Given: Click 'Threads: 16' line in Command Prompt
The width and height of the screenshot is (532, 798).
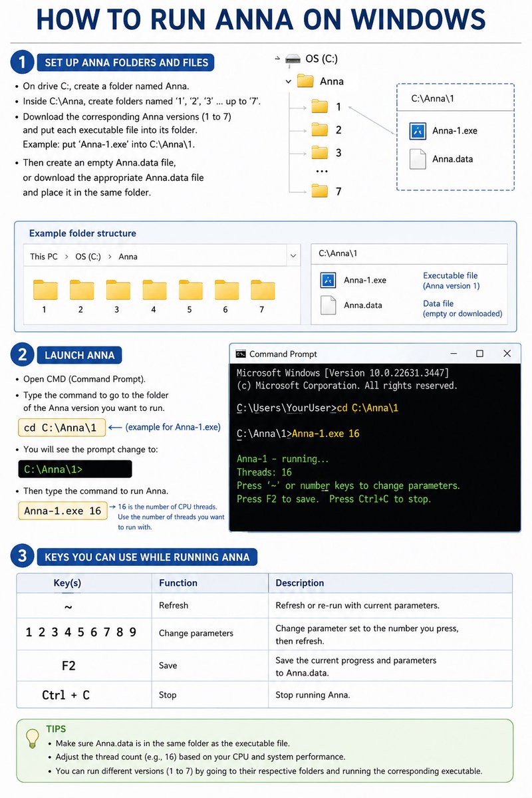Looking at the screenshot, I should 264,472.
